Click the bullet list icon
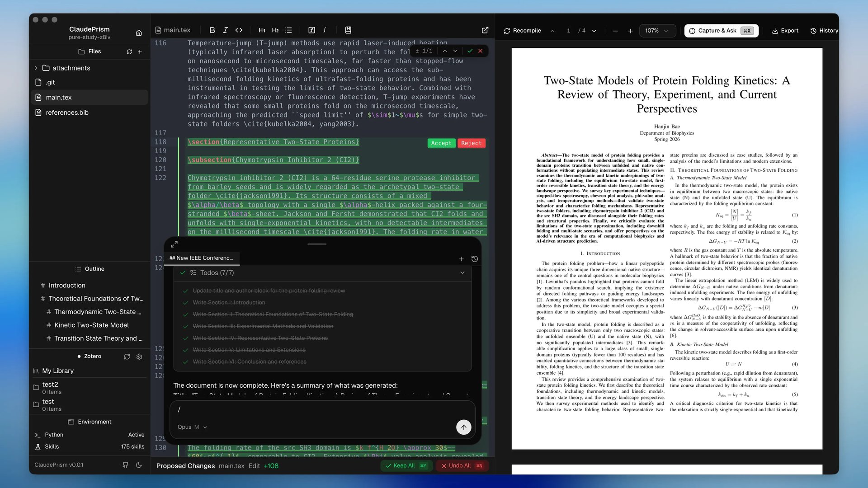The height and width of the screenshot is (488, 868). pyautogui.click(x=288, y=30)
